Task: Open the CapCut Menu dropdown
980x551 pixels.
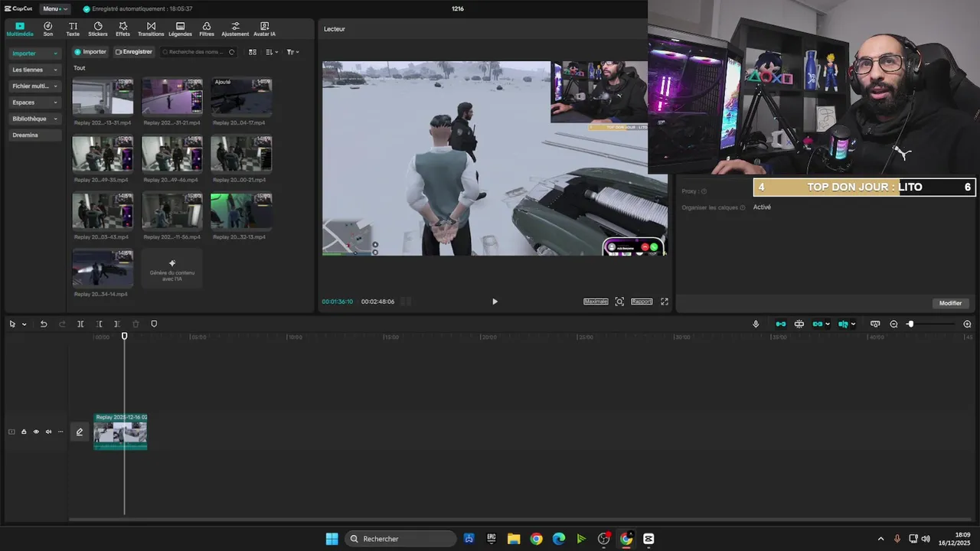Action: 54,8
